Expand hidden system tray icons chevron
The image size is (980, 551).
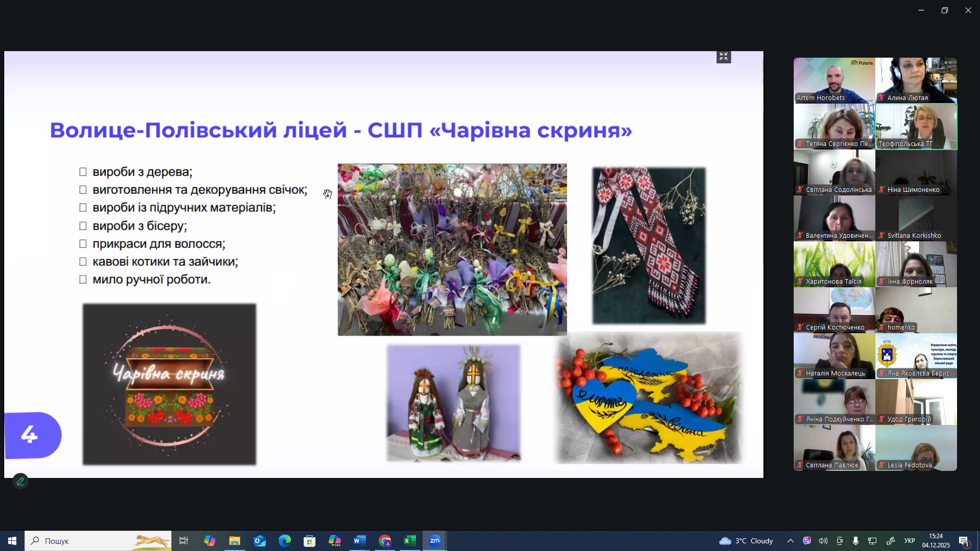pos(790,541)
